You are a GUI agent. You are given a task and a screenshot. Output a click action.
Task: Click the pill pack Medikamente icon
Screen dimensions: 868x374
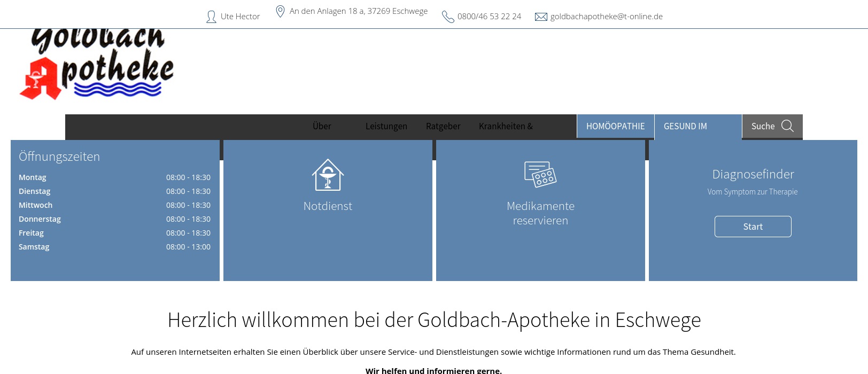[x=540, y=174]
